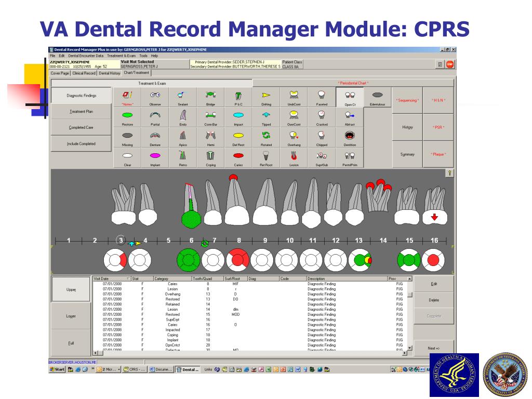Click the red STOP icon
The width and height of the screenshot is (532, 399).
click(x=450, y=64)
